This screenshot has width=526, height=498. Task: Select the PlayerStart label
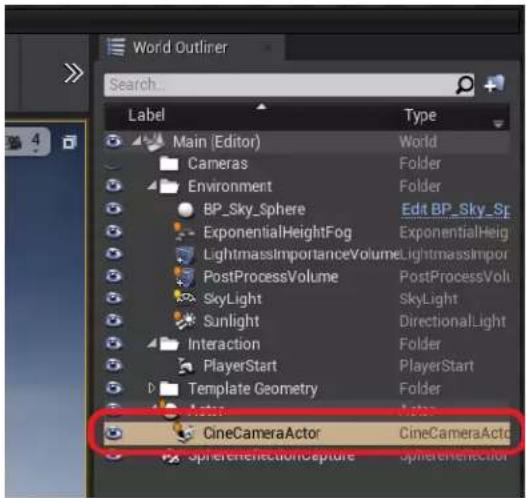240,366
